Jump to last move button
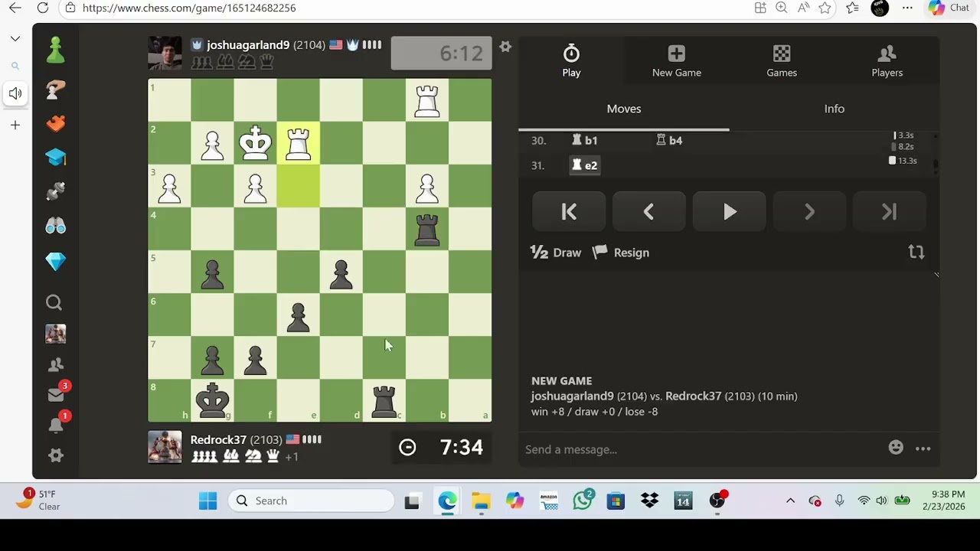This screenshot has height=551, width=980. pyautogui.click(x=889, y=211)
